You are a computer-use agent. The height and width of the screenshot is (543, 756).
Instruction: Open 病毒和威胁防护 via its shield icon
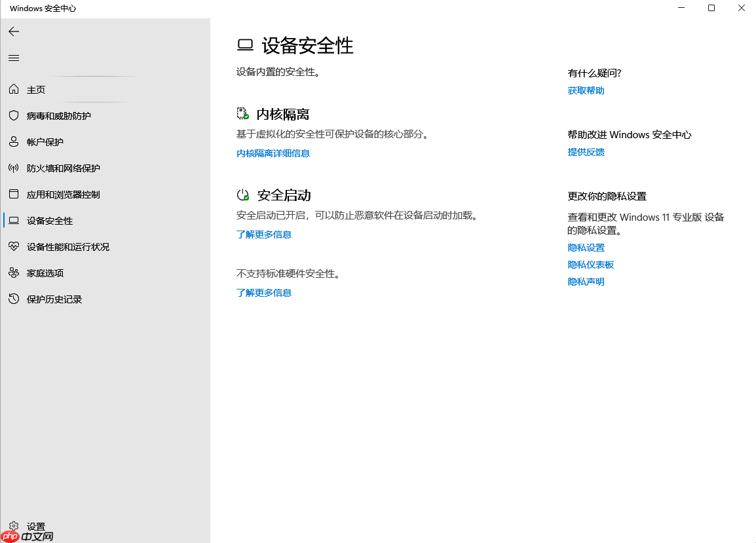pyautogui.click(x=14, y=115)
